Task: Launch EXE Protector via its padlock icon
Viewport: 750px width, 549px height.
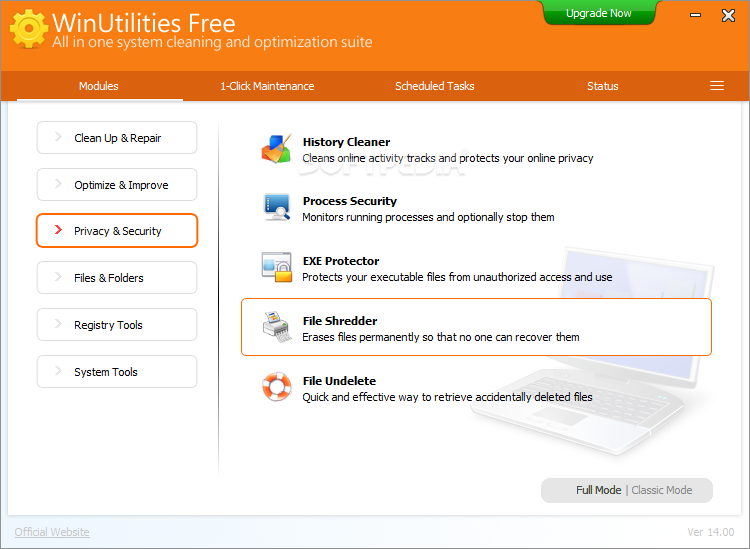Action: click(276, 267)
